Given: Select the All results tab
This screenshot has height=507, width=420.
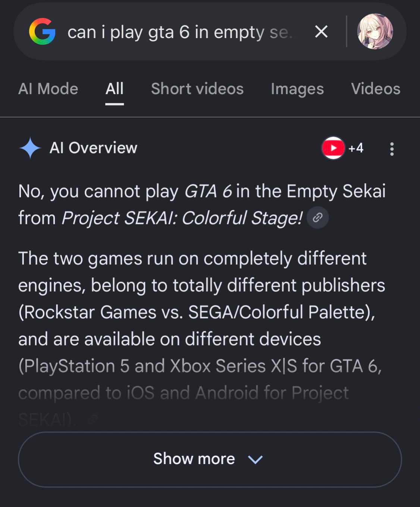Looking at the screenshot, I should (x=115, y=89).
